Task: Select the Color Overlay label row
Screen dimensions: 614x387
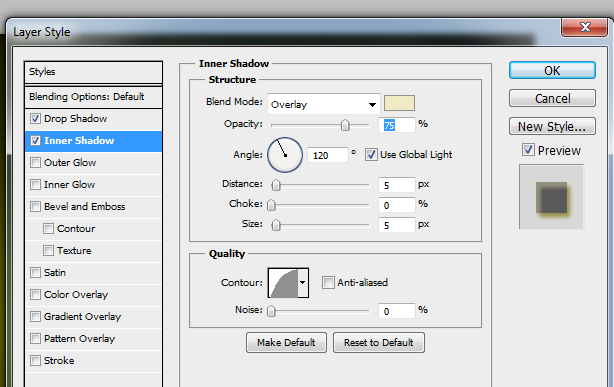Action: tap(76, 294)
